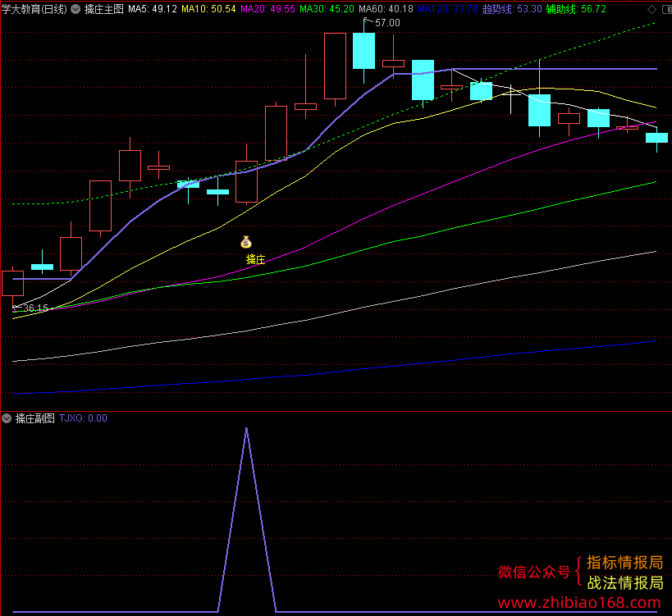Click the 摇庄副图 sub-chart name
Image resolution: width=672 pixels, height=616 pixels.
click(x=35, y=418)
